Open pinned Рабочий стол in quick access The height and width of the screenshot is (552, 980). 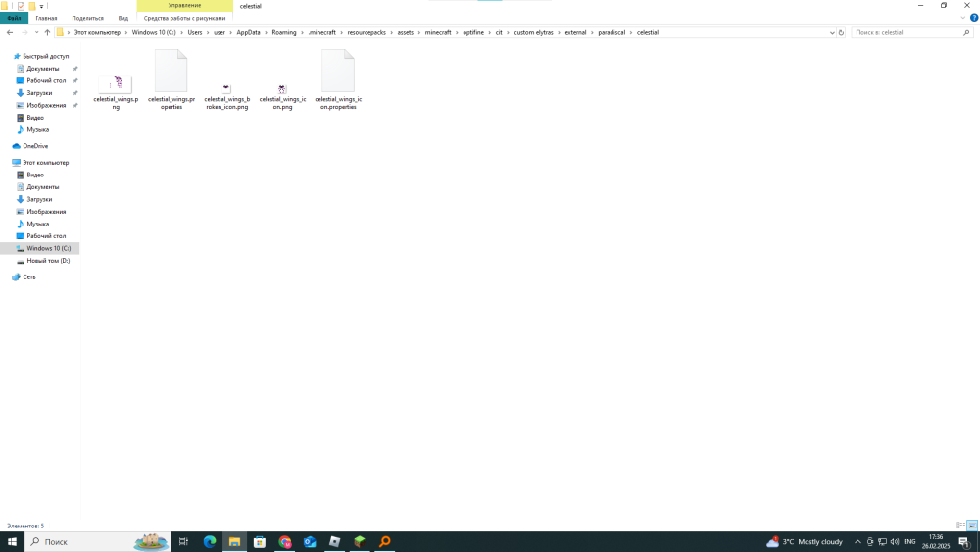point(46,80)
